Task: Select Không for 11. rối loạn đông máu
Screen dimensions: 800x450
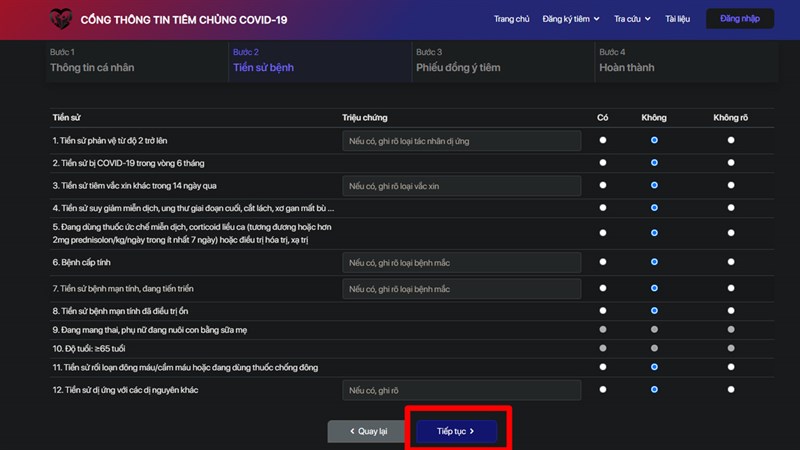Action: (x=654, y=367)
